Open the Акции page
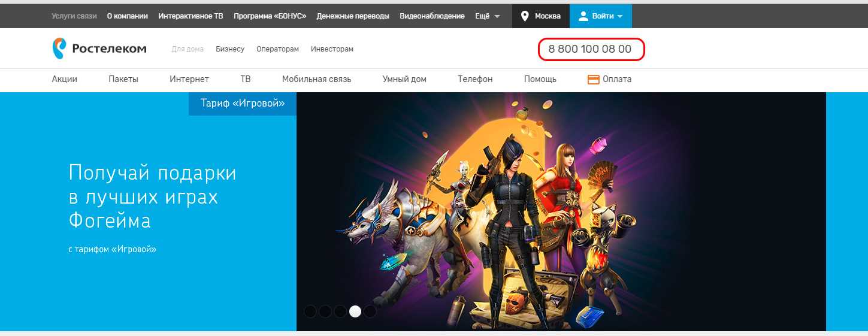868x336 pixels. [x=65, y=79]
